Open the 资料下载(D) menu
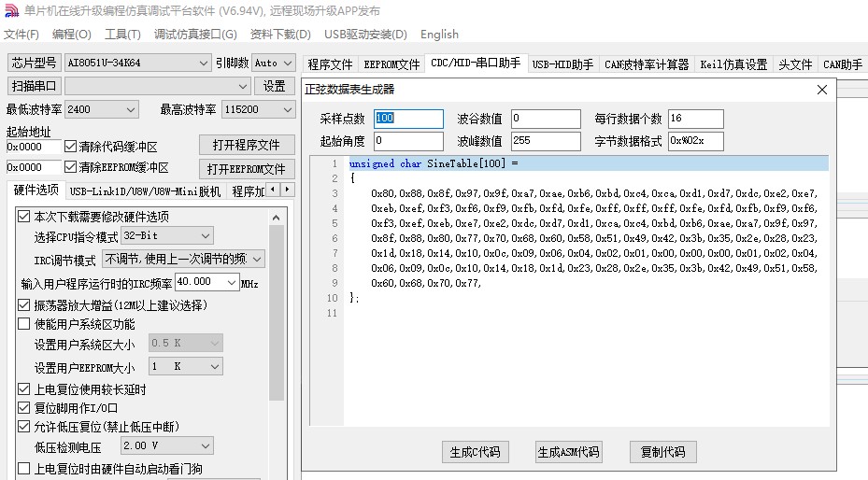The width and height of the screenshot is (868, 480). (280, 35)
